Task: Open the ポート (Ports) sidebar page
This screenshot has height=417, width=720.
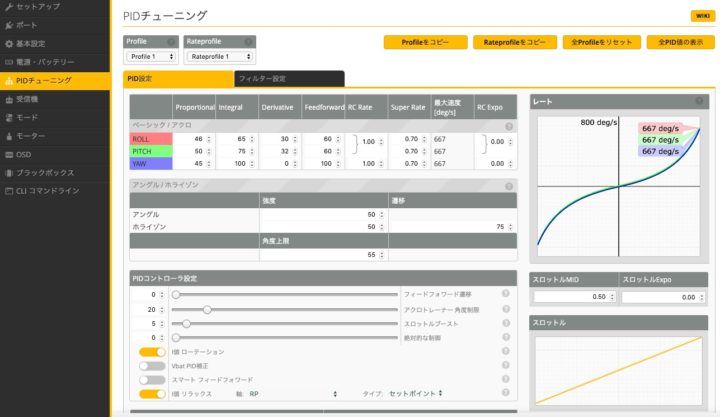Action: pyautogui.click(x=32, y=26)
